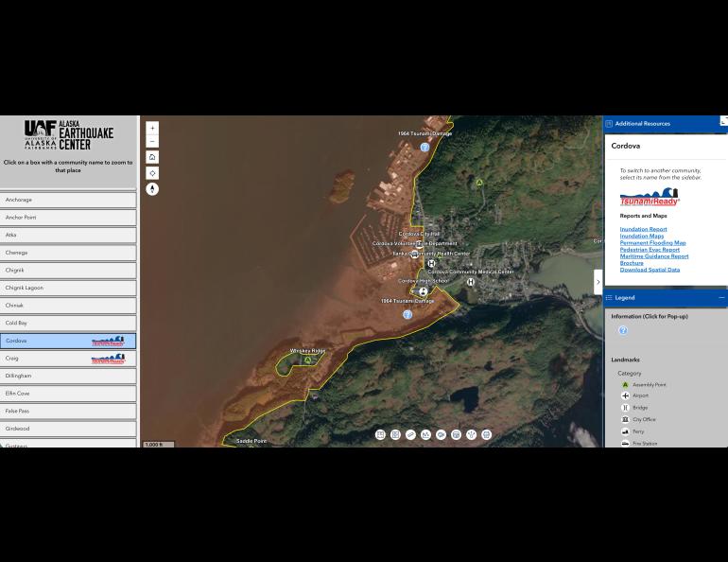Click the Cordova City Hall map label

[419, 234]
